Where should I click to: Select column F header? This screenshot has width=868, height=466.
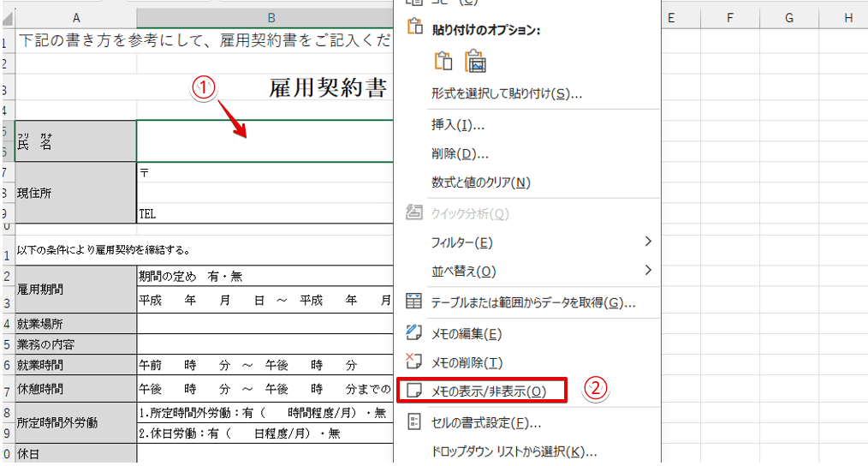point(730,18)
